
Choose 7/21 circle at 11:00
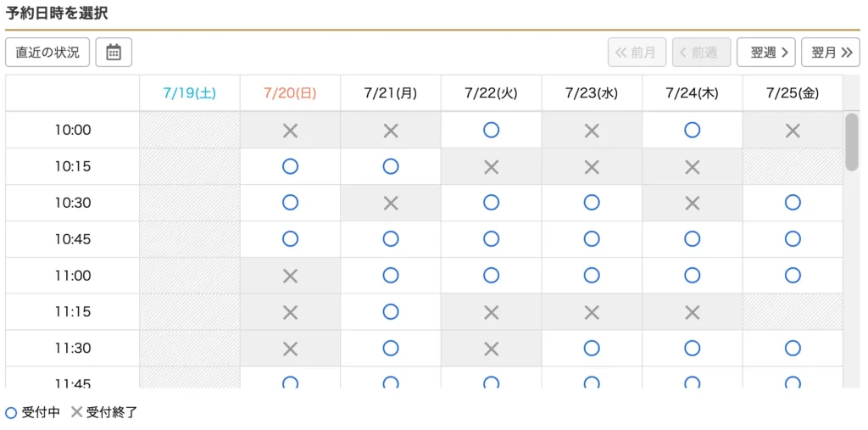point(391,275)
